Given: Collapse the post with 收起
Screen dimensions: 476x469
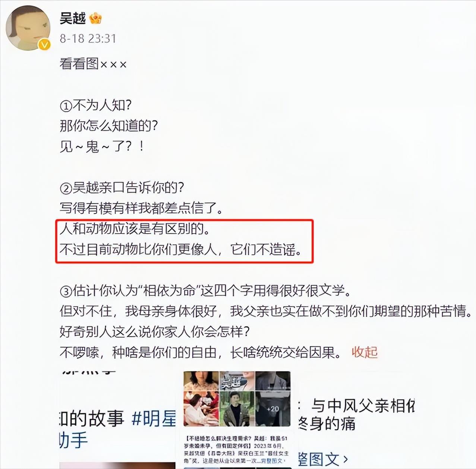Looking at the screenshot, I should (x=365, y=352).
